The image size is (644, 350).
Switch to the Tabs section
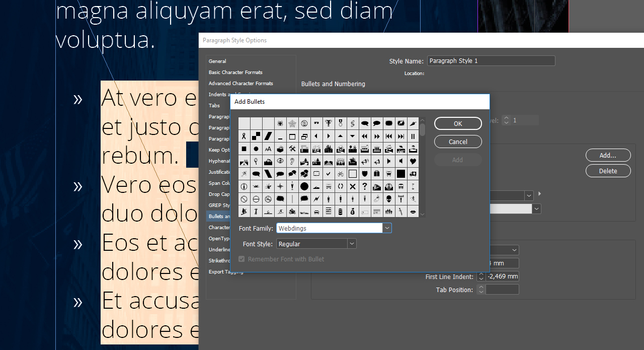point(214,105)
